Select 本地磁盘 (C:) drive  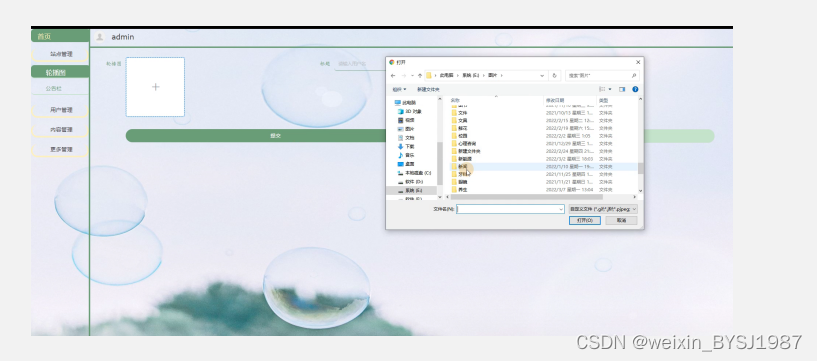point(414,173)
